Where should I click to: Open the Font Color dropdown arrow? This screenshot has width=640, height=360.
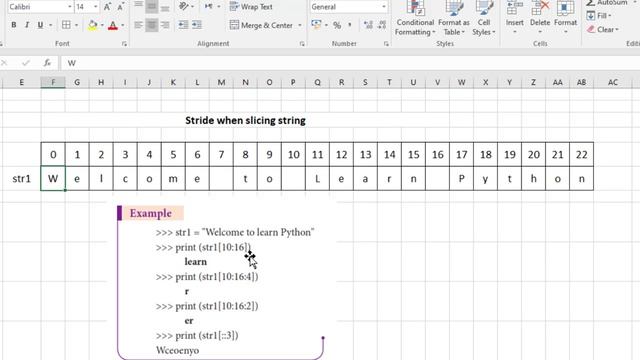coord(122,25)
